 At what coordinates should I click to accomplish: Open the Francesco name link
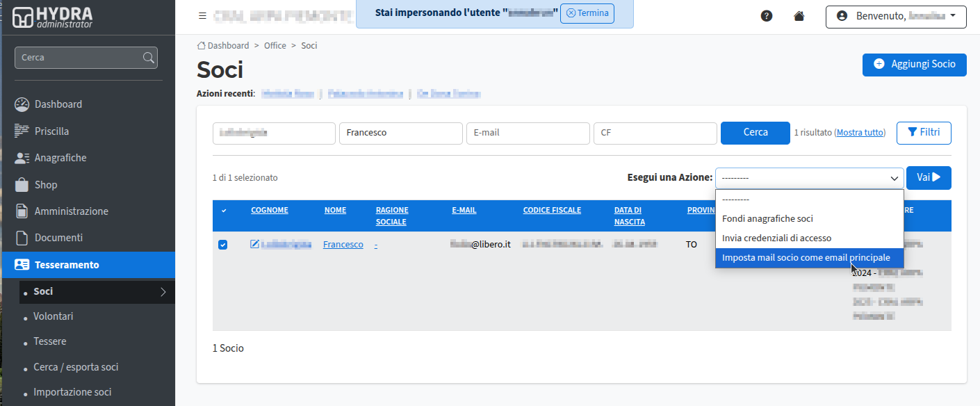tap(343, 245)
